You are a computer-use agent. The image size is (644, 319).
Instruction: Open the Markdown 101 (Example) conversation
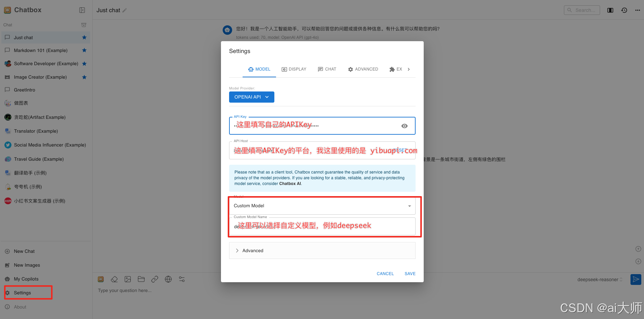point(46,50)
